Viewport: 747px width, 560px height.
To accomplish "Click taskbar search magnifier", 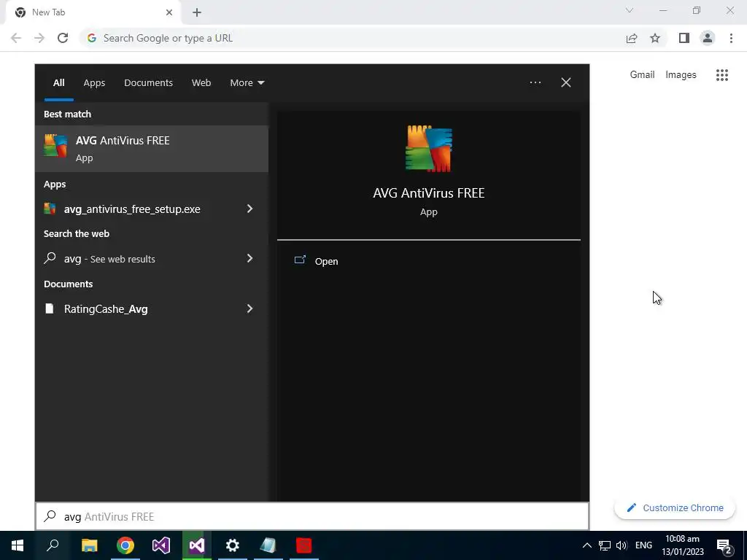I will point(53,545).
